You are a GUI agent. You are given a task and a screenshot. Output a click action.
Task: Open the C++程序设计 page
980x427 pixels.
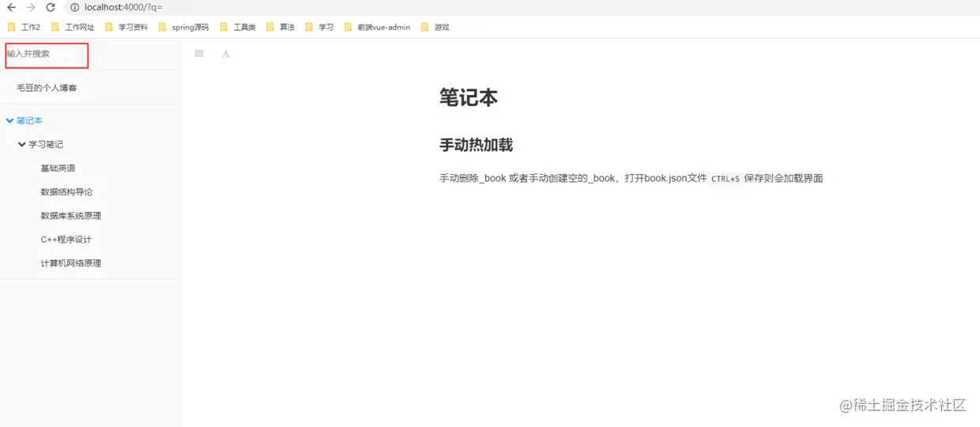point(66,240)
